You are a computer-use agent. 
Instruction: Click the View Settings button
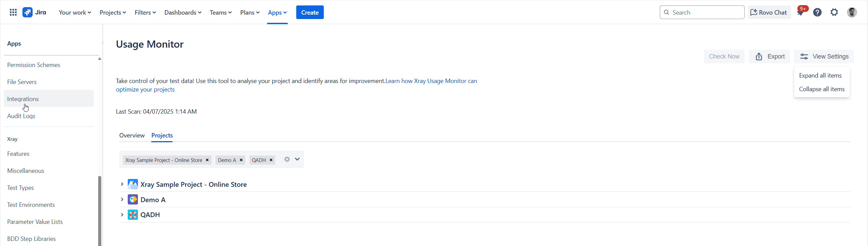(824, 56)
